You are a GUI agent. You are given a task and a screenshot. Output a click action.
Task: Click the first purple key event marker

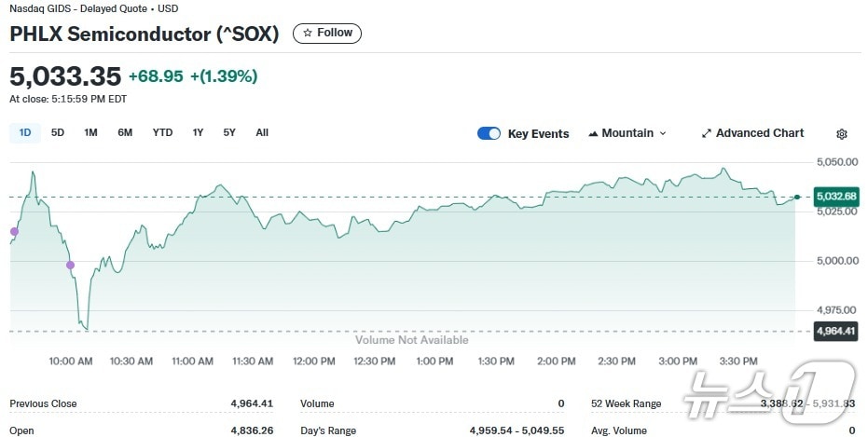(14, 231)
